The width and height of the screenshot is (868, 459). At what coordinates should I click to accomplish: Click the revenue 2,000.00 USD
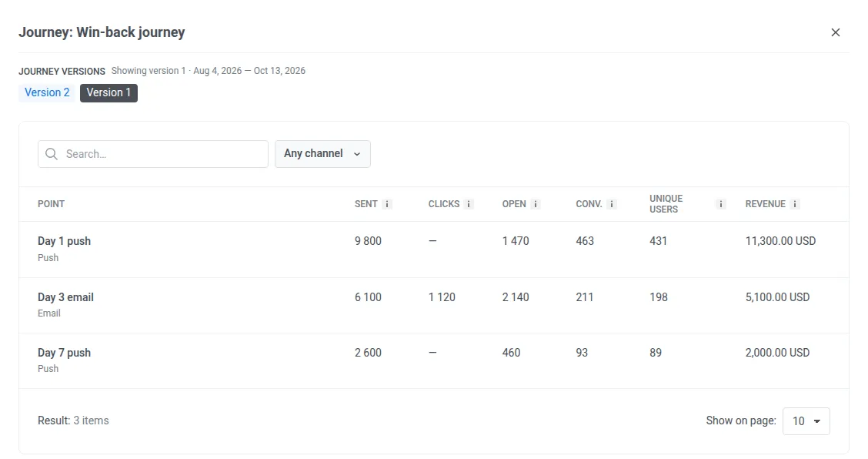point(777,353)
